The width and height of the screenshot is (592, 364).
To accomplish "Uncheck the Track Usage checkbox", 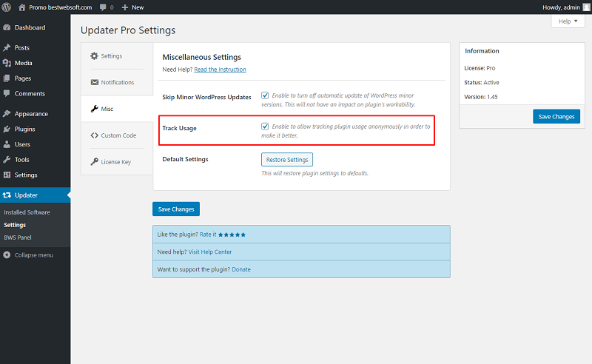I will point(265,127).
